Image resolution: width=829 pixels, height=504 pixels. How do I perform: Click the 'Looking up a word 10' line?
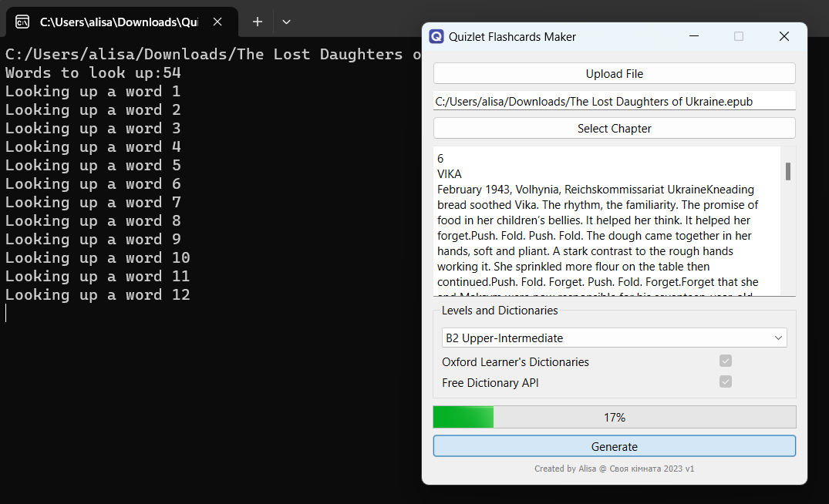pos(98,258)
